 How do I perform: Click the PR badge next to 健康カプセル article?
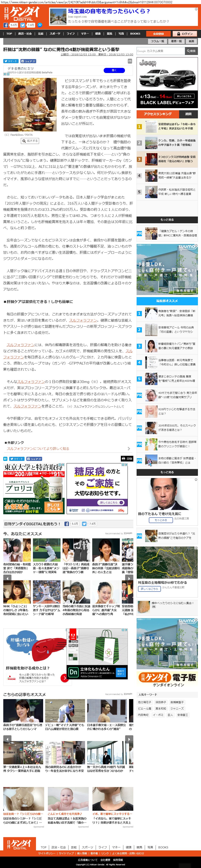pyautogui.click(x=139, y=233)
